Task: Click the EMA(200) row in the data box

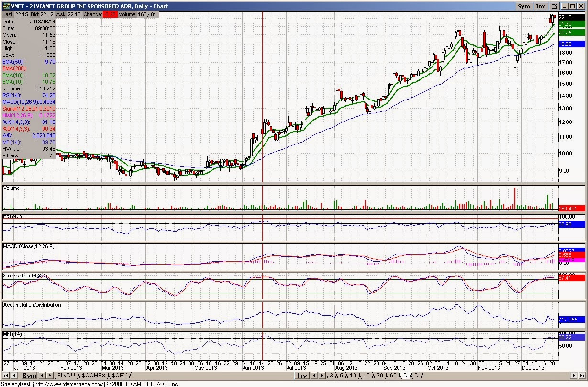Action: 29,68
